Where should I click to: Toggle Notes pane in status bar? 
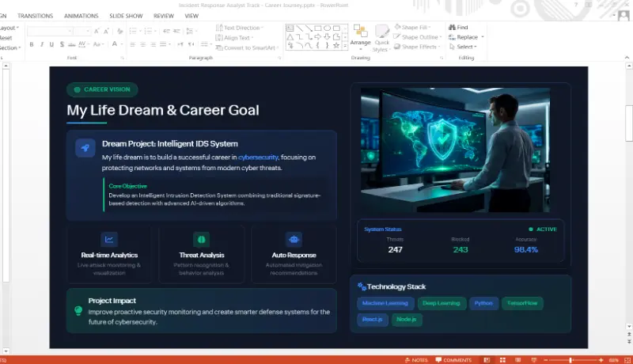[416, 360]
